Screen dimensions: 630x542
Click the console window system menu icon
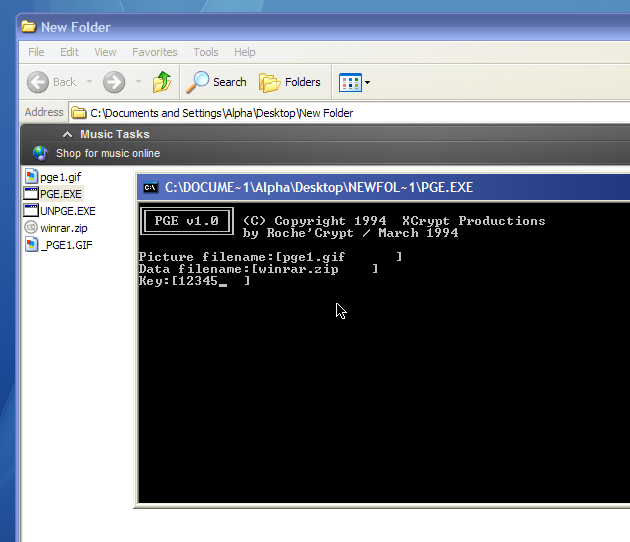click(x=151, y=188)
